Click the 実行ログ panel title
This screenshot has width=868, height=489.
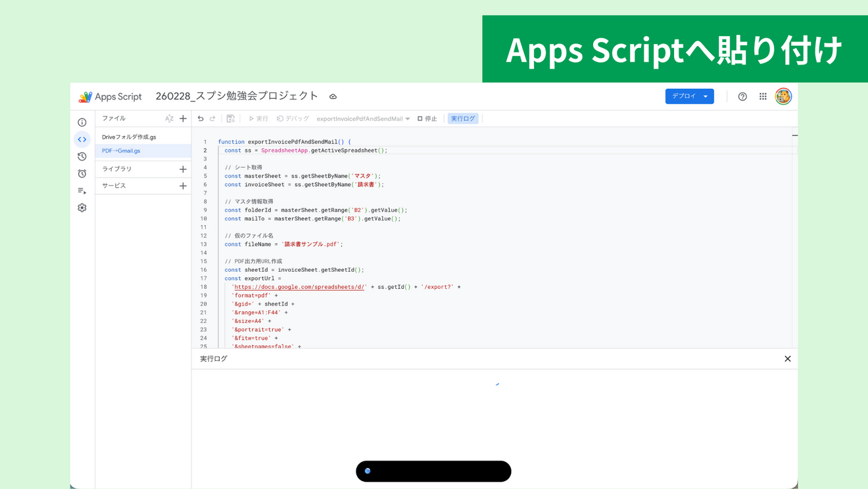[214, 359]
